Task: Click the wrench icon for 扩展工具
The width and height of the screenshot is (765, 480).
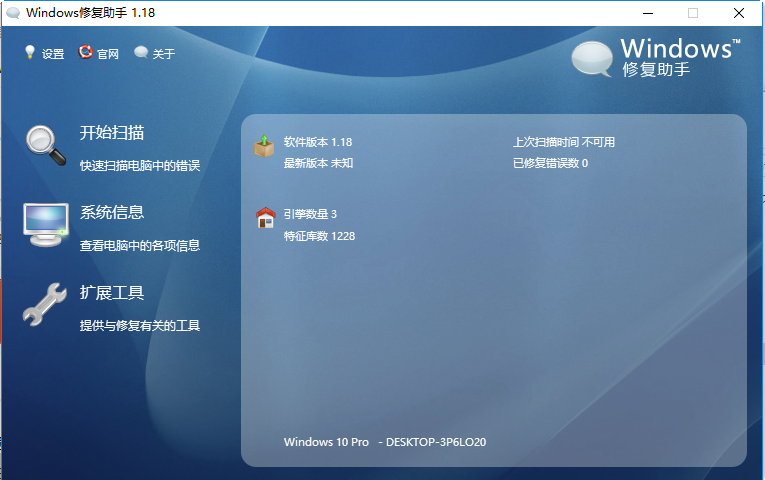Action: pos(44,304)
